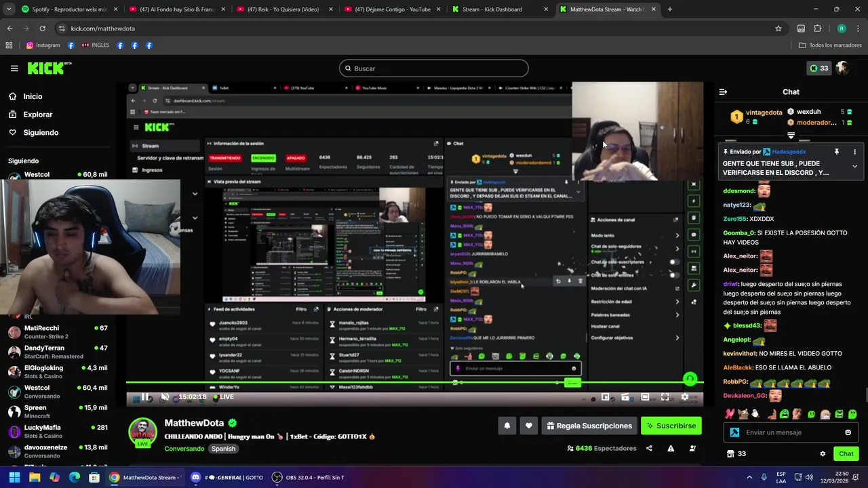Open the chat shop with 33
Viewport: 868px width, 488px height.
click(x=736, y=454)
